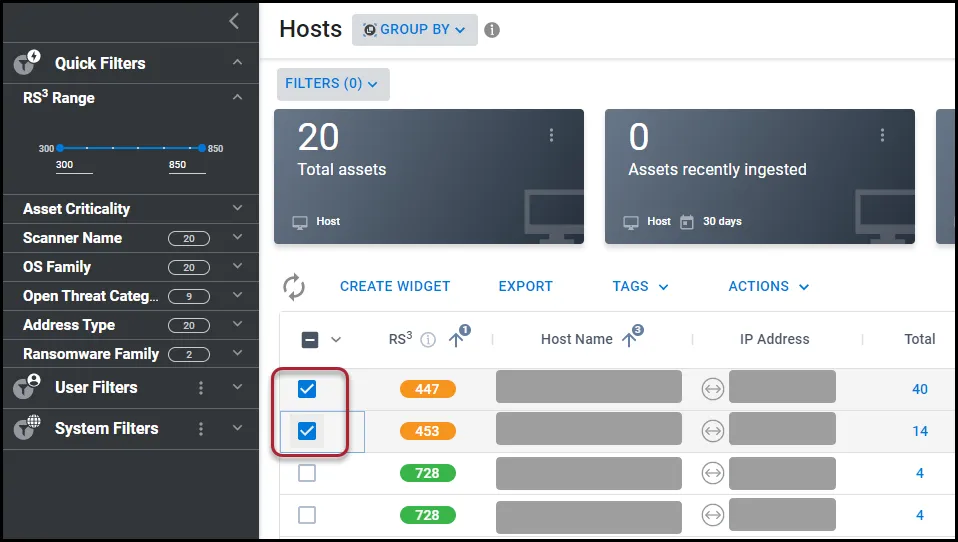Image resolution: width=958 pixels, height=542 pixels.
Task: Open the Tags menu
Action: pos(640,287)
